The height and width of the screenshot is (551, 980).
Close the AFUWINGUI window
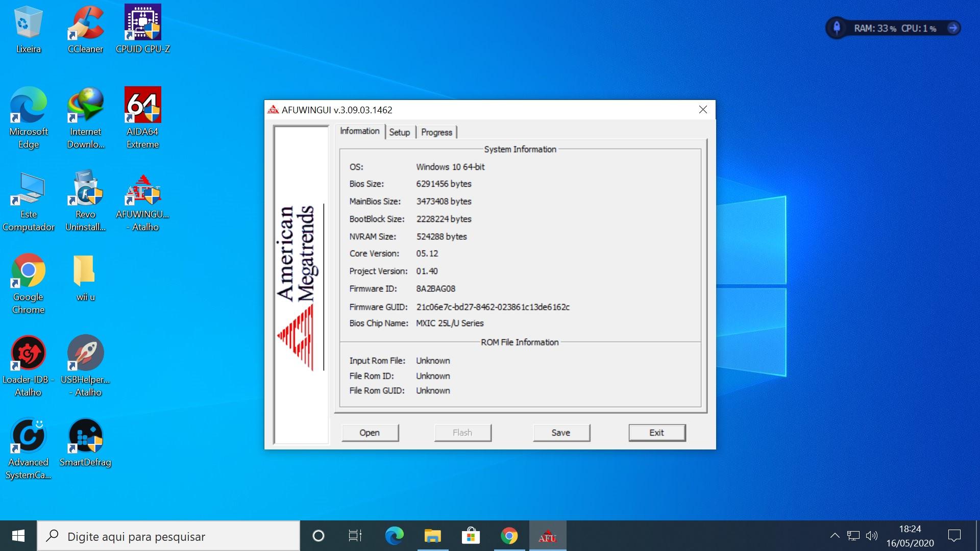(703, 110)
